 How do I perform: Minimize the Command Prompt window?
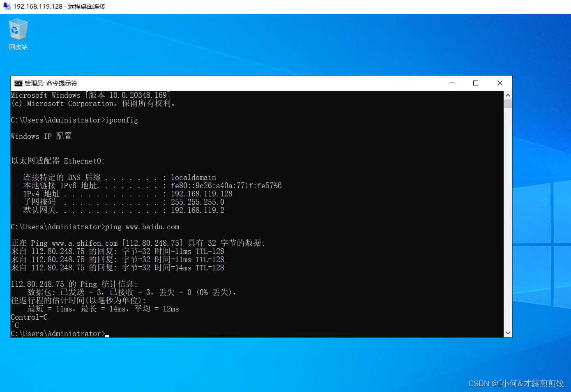452,83
